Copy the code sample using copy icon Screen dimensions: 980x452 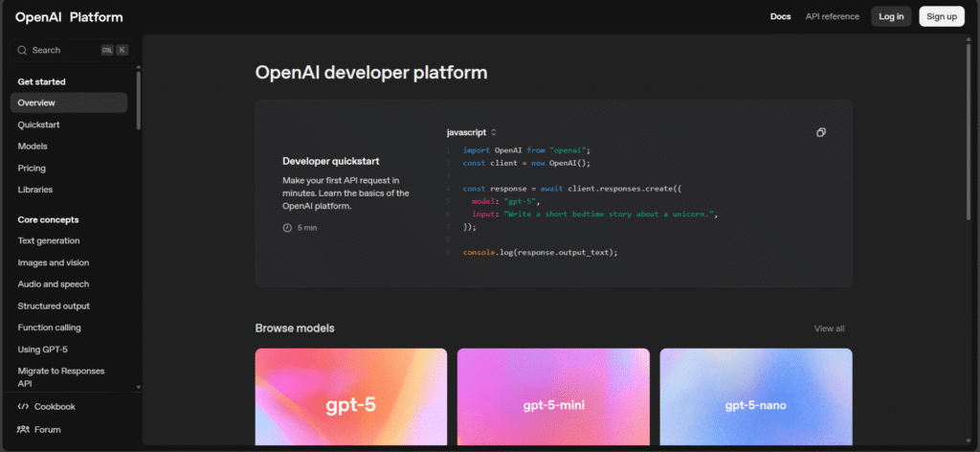pos(821,132)
